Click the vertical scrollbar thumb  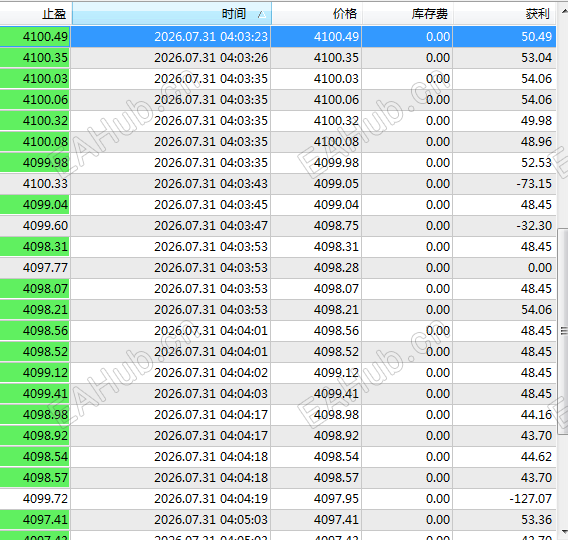[x=563, y=331]
